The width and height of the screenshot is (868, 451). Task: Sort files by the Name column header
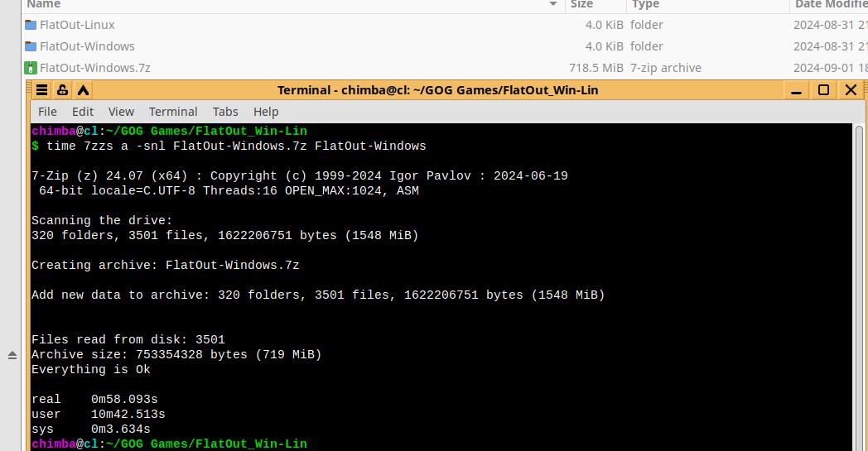pos(293,4)
